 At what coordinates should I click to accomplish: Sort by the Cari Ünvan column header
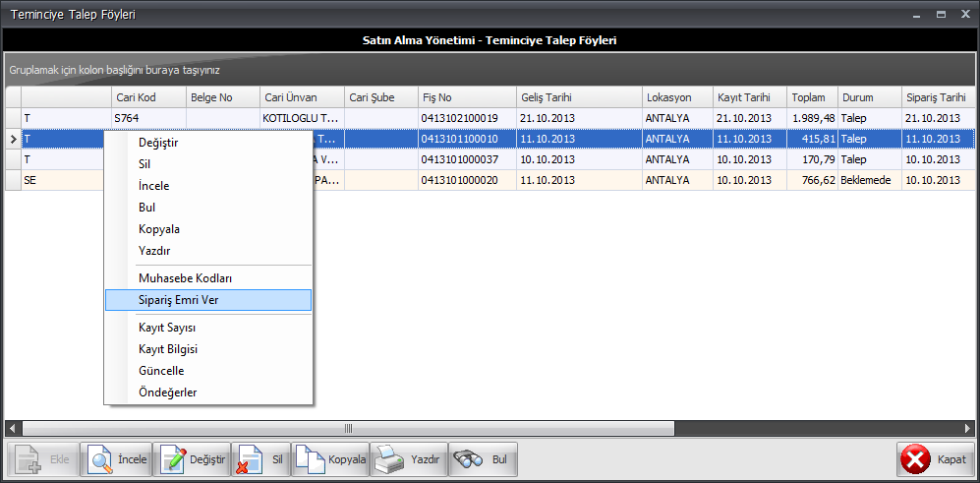[x=303, y=97]
